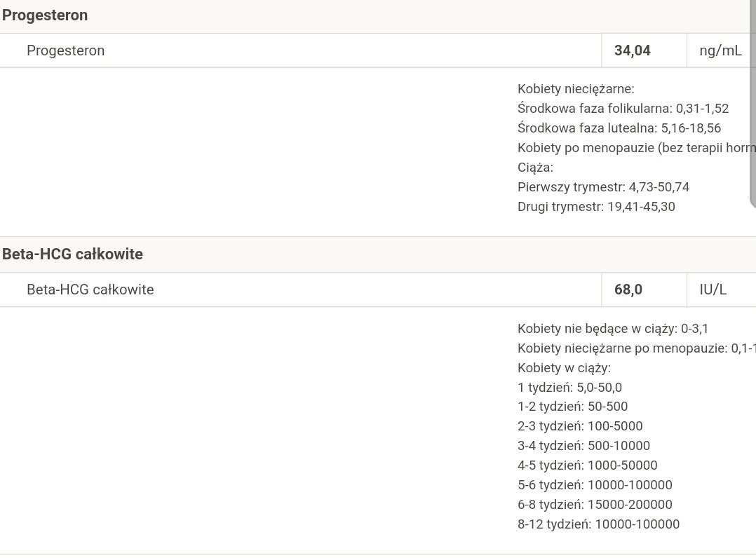The height and width of the screenshot is (558, 756).
Task: Select the Beta-HCG całkowite test name row
Action: [90, 290]
